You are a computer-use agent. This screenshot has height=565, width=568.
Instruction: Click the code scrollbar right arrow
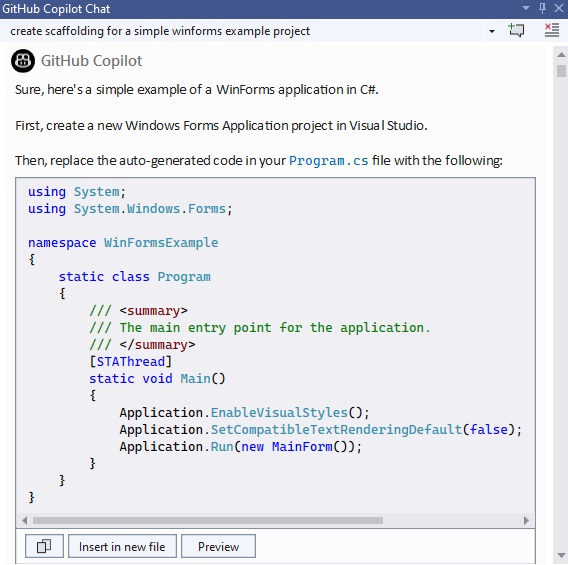(526, 520)
